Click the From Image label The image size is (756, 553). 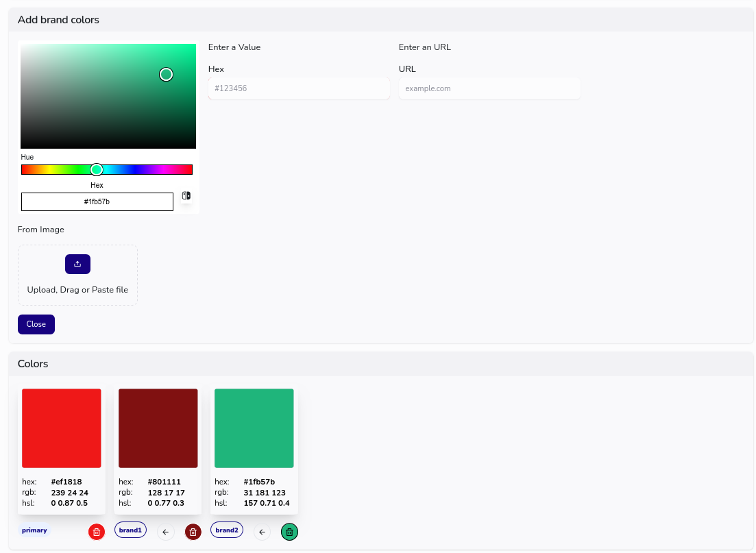click(x=41, y=230)
